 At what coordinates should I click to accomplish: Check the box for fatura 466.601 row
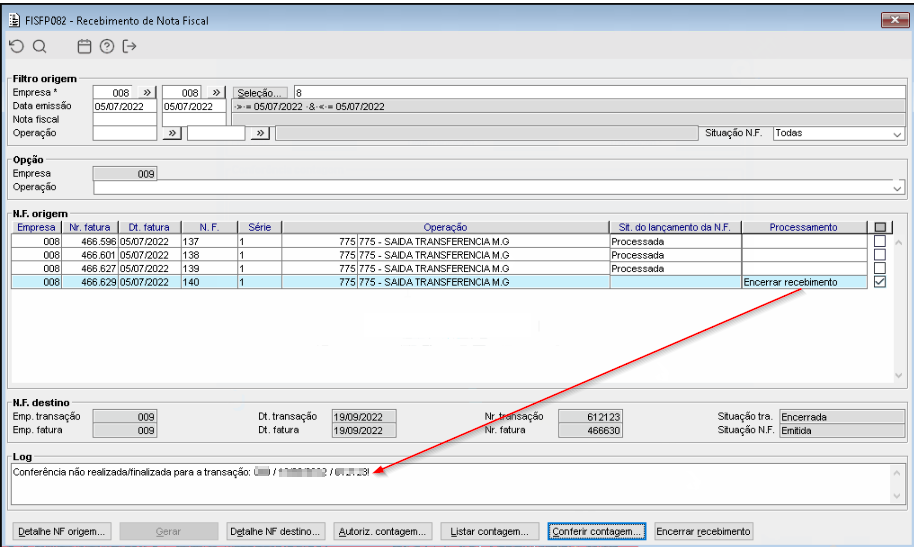(x=880, y=255)
